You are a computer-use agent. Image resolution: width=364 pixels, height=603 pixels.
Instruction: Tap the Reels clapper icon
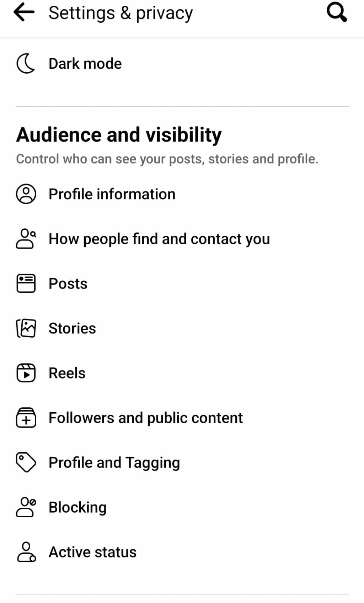pyautogui.click(x=26, y=373)
